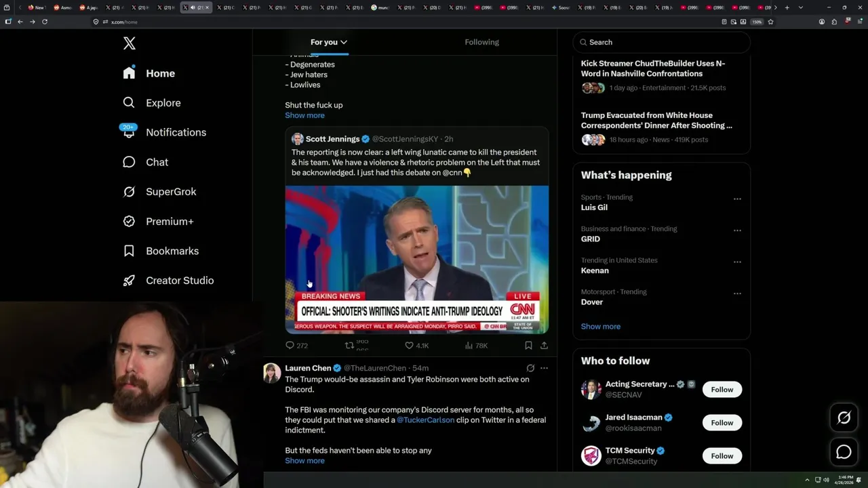This screenshot has height=488, width=868.
Task: Open floating Grok button at bottom right
Action: 844,418
